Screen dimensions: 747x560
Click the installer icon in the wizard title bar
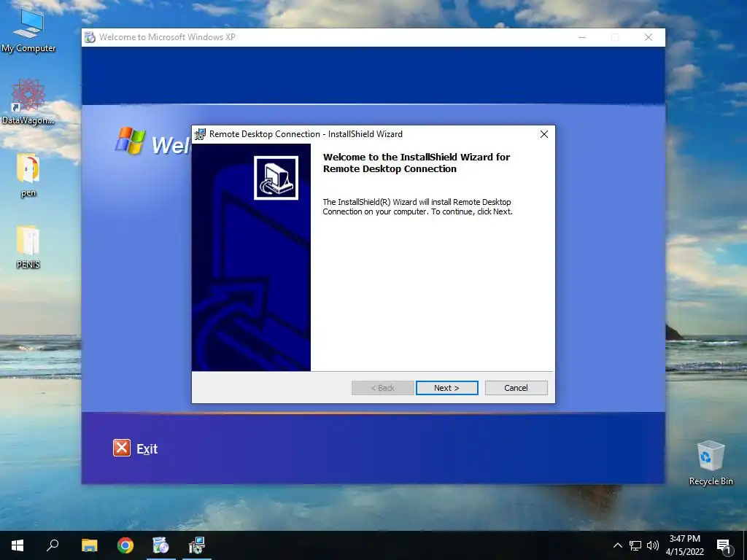pyautogui.click(x=200, y=134)
